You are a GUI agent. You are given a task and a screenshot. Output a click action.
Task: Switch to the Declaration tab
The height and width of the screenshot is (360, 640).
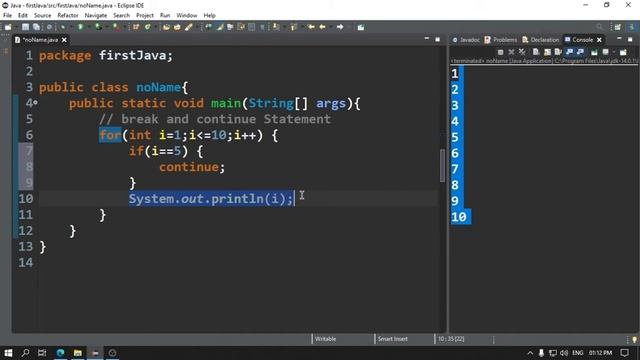click(x=540, y=40)
